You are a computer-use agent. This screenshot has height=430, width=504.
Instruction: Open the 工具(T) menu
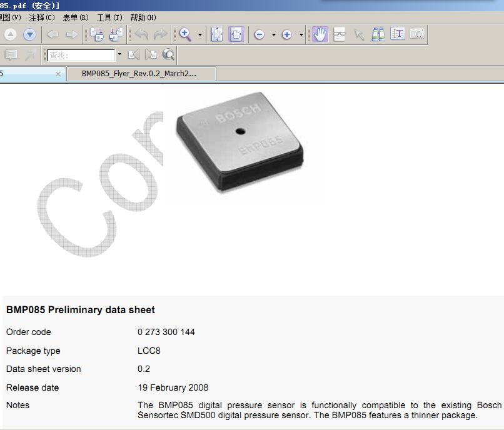click(x=109, y=17)
